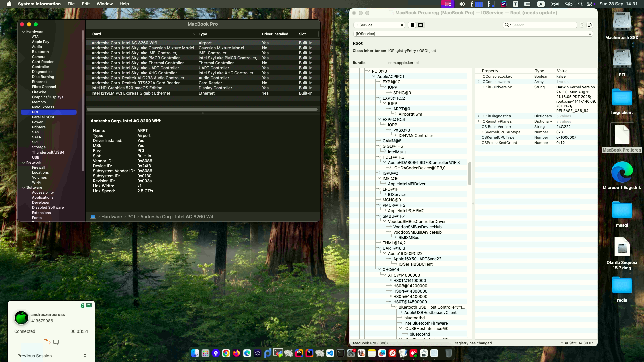Click the green screen-share icon in AnyDesk panel
The width and height of the screenshot is (644, 362).
tap(89, 305)
